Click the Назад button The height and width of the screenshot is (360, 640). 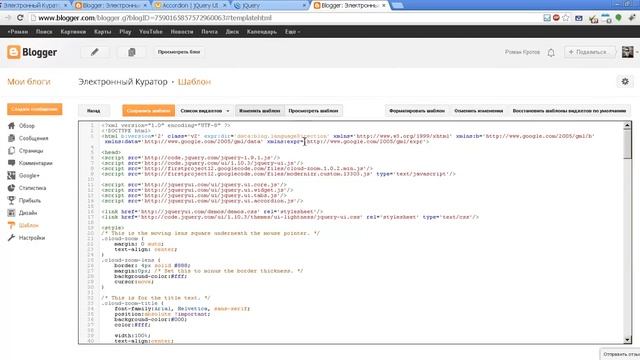(x=93, y=111)
